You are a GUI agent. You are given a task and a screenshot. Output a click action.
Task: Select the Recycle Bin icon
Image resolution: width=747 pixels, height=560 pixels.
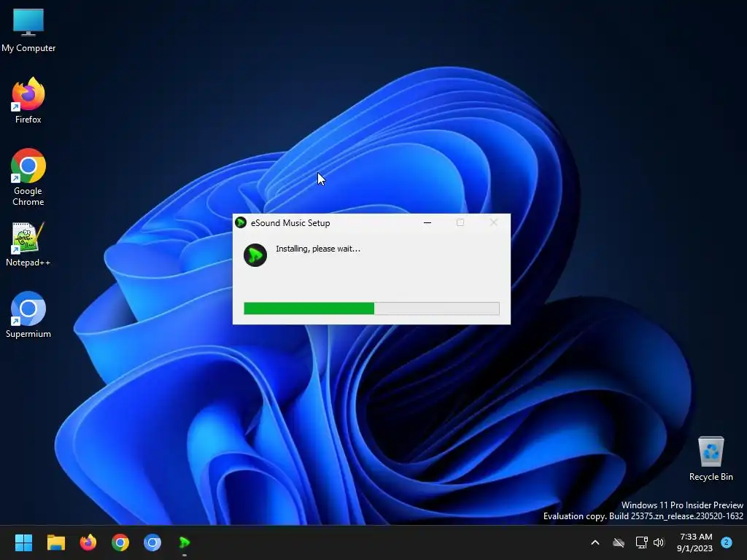tap(711, 459)
